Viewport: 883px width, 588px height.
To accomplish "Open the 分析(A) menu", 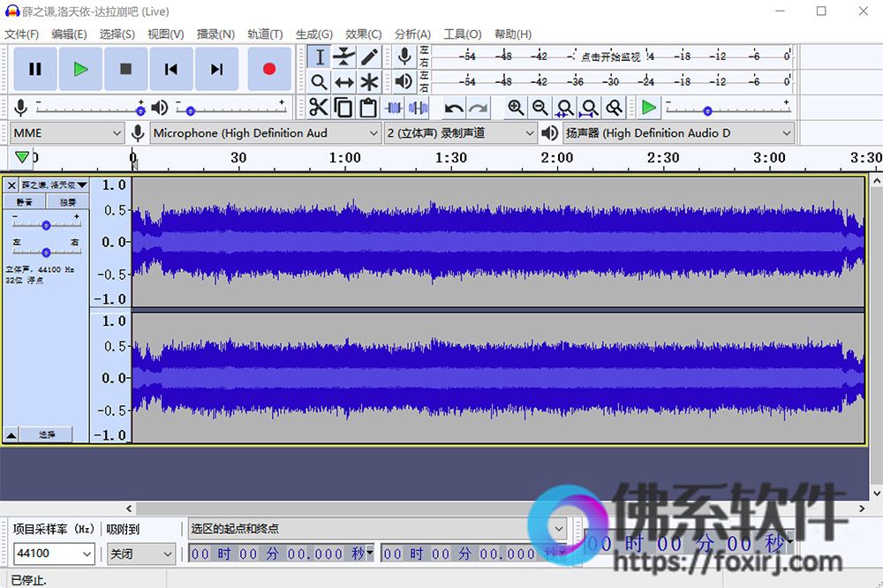I will coord(412,34).
